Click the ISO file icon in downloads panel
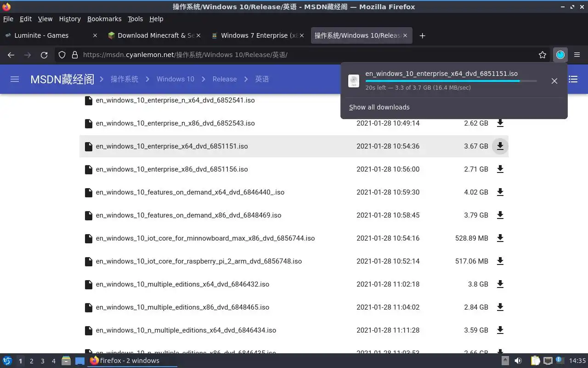Image resolution: width=588 pixels, height=368 pixels. pos(354,81)
